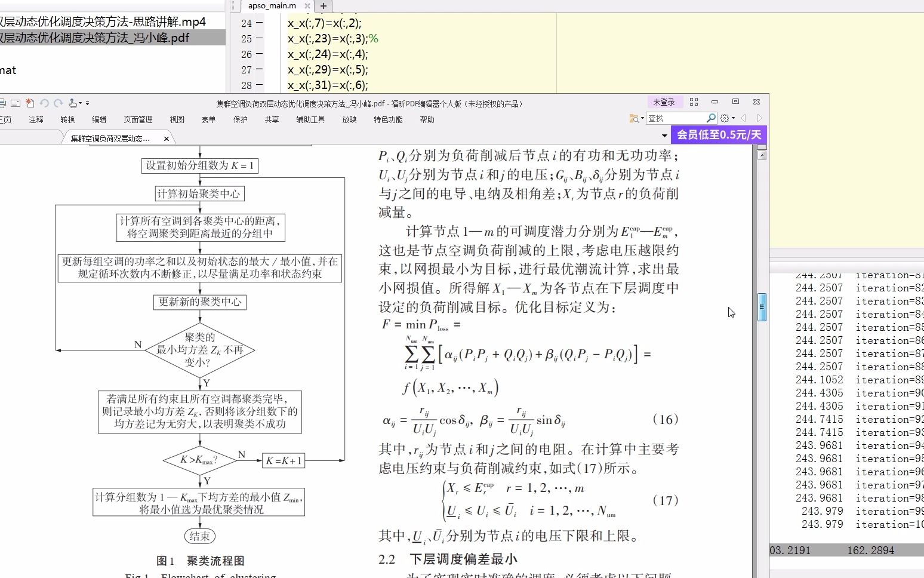Close the apso_main.m editor tab
924x578 pixels.
[x=307, y=6]
